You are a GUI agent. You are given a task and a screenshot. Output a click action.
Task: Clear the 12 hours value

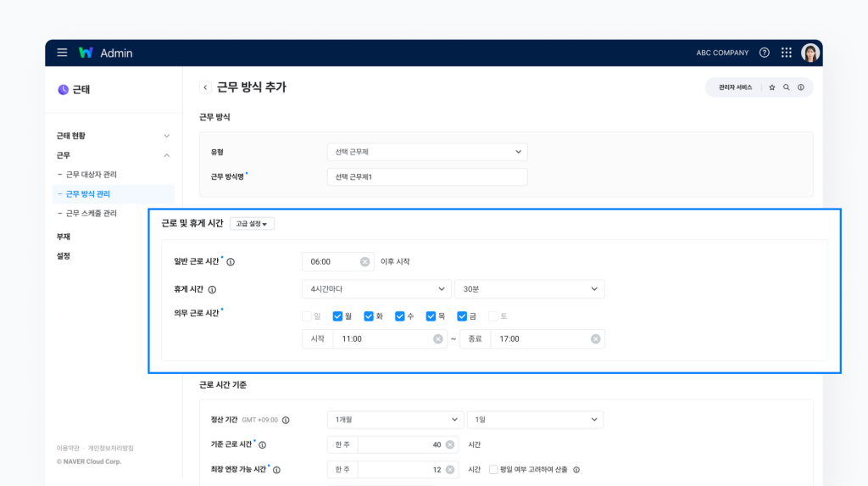(450, 470)
